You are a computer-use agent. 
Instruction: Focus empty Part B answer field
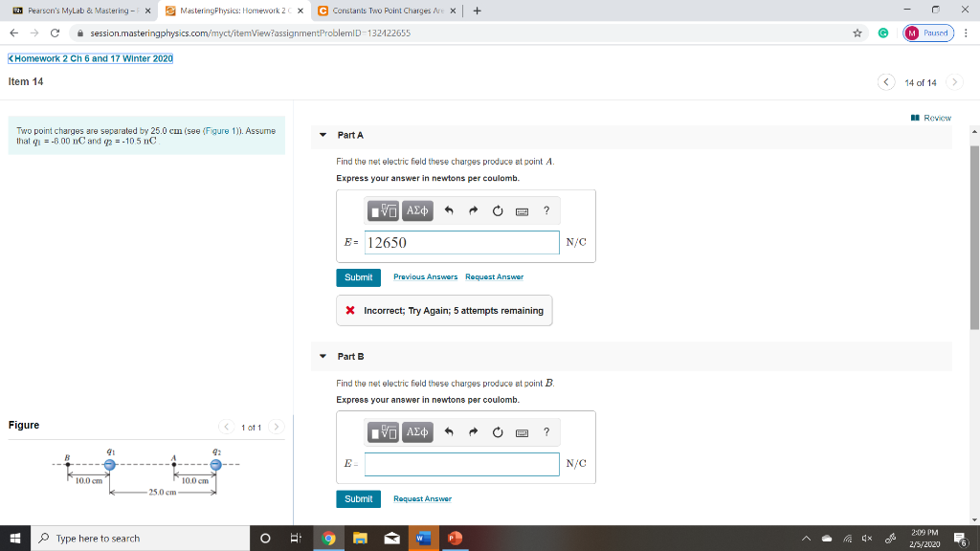pos(462,464)
